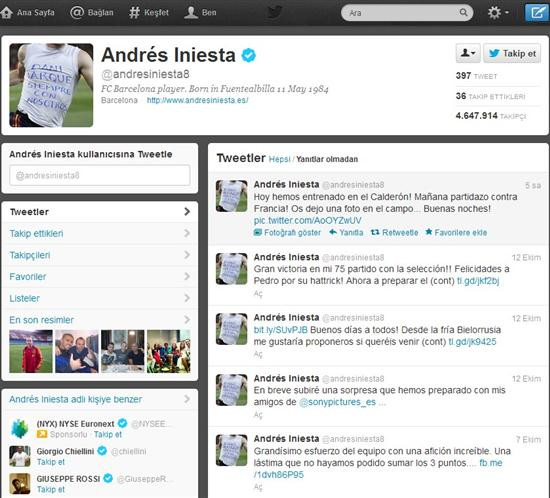Open the user actions dropdown button
This screenshot has width=550, height=498.
pos(468,53)
